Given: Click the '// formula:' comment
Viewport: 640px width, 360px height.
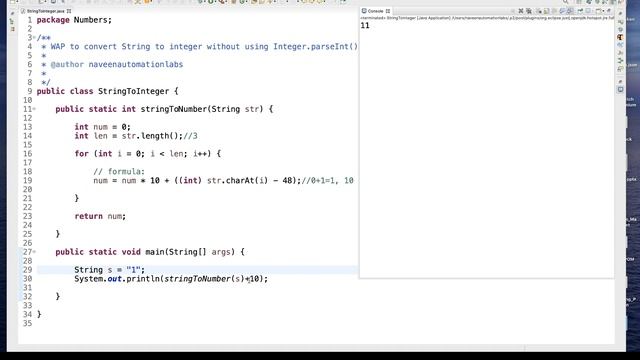Looking at the screenshot, I should tap(119, 171).
